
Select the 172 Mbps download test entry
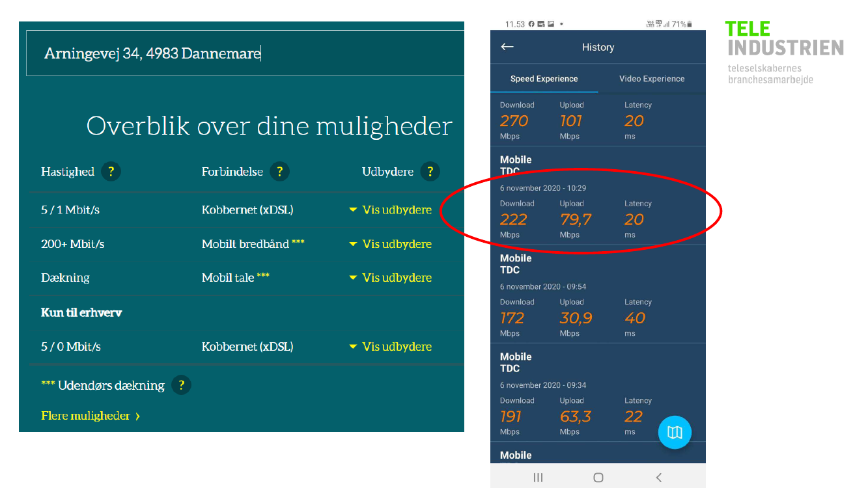click(x=598, y=294)
